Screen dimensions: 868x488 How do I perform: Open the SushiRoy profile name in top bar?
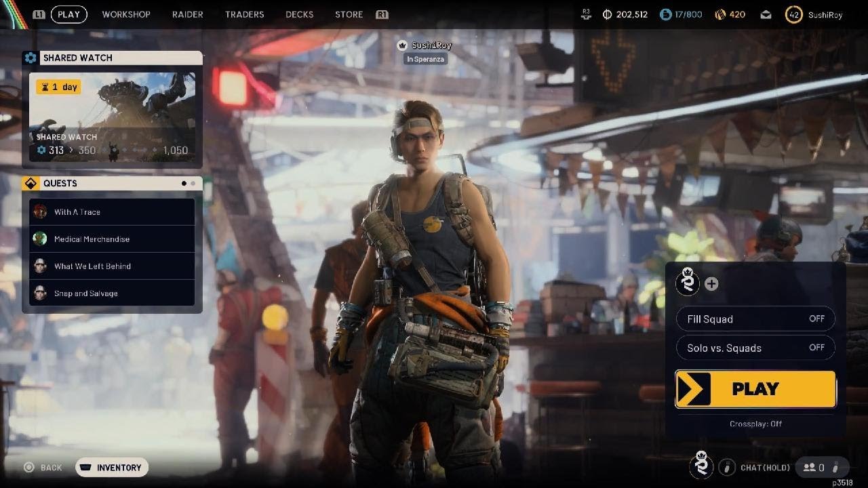[x=825, y=15]
